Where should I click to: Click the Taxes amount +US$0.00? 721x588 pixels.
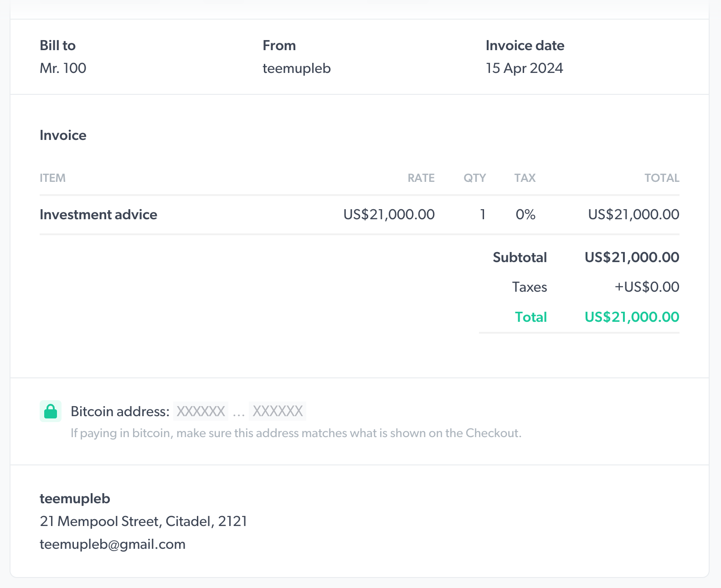pos(647,287)
